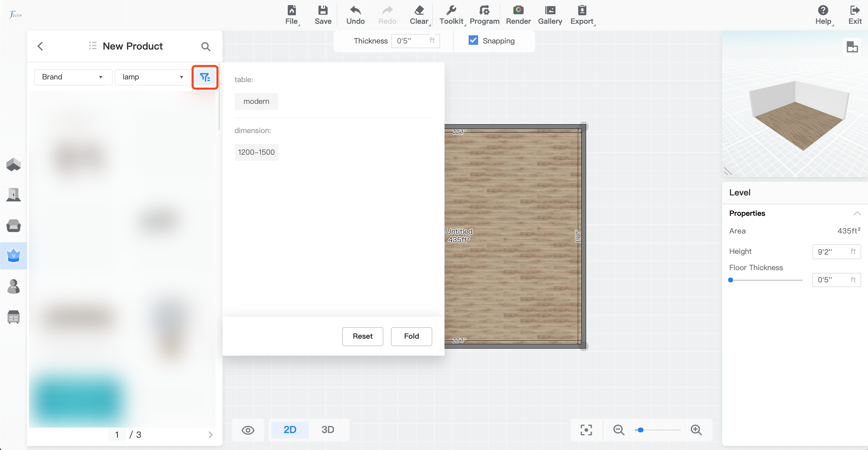Open the Brand dropdown

73,77
